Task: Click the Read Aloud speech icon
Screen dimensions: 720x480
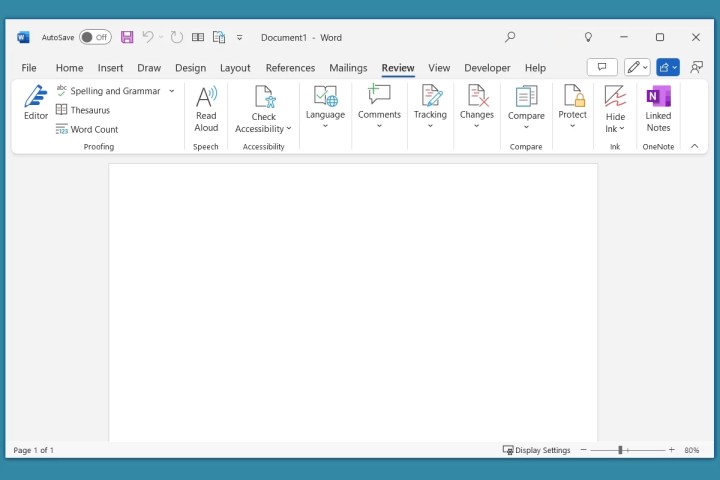Action: pos(206,97)
